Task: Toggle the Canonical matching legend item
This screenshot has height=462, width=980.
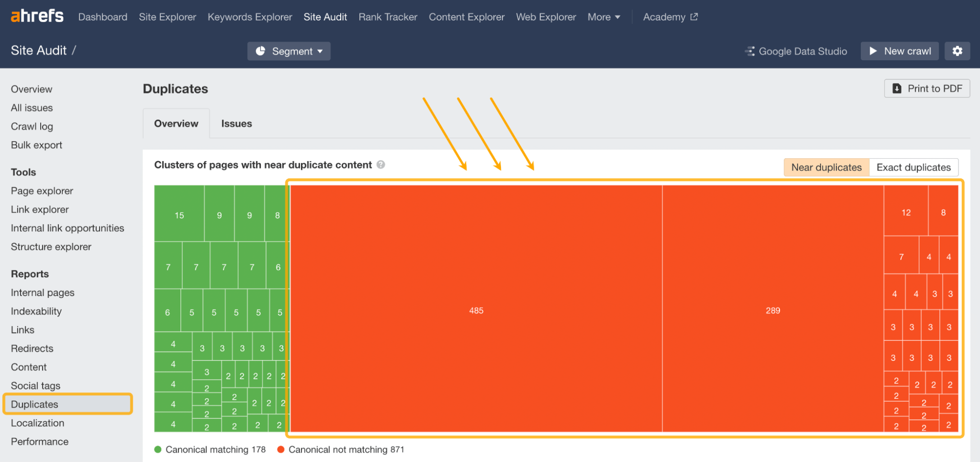Action: pyautogui.click(x=211, y=449)
